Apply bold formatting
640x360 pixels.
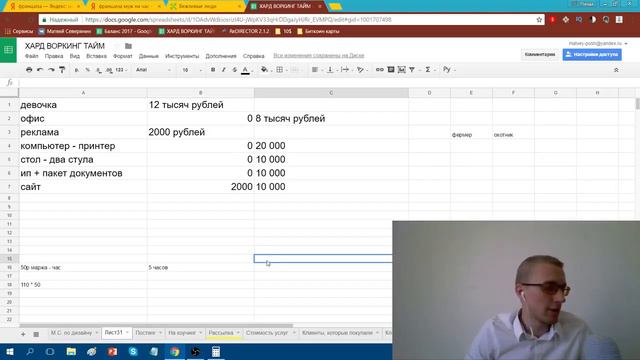click(213, 70)
